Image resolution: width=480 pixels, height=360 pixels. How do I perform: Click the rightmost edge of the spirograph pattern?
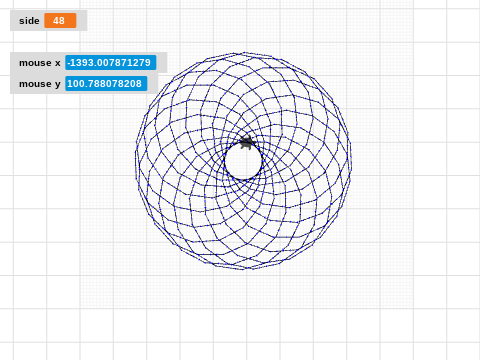point(351,161)
